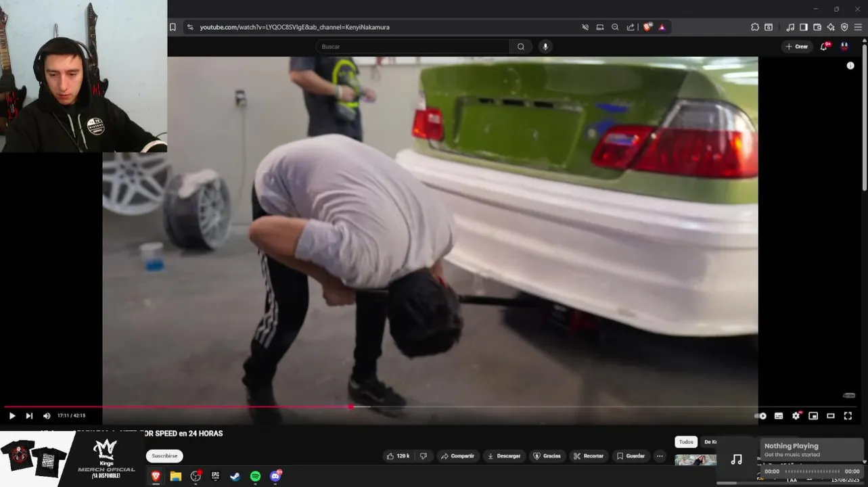Viewport: 868px width, 487px height.
Task: Click the Gracias thanks button
Action: pyautogui.click(x=547, y=456)
